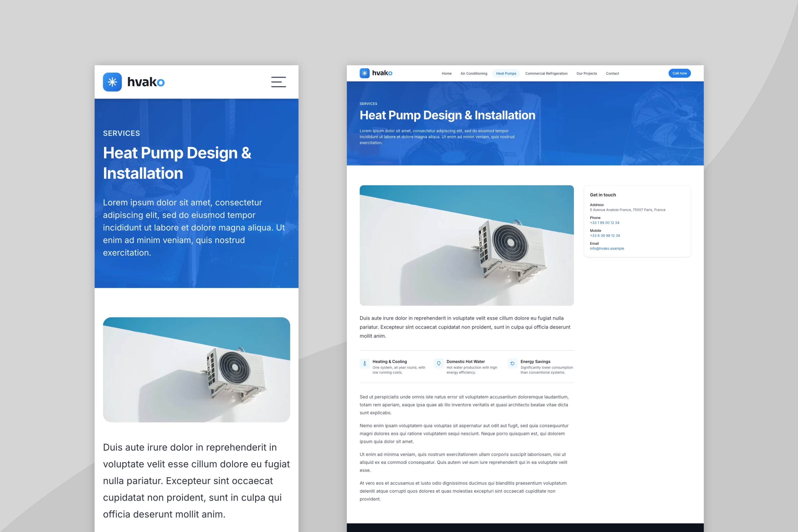Click paragraph starting 'Nemo enim ipsam voluptatem'
This screenshot has height=532, width=798.
click(x=464, y=434)
